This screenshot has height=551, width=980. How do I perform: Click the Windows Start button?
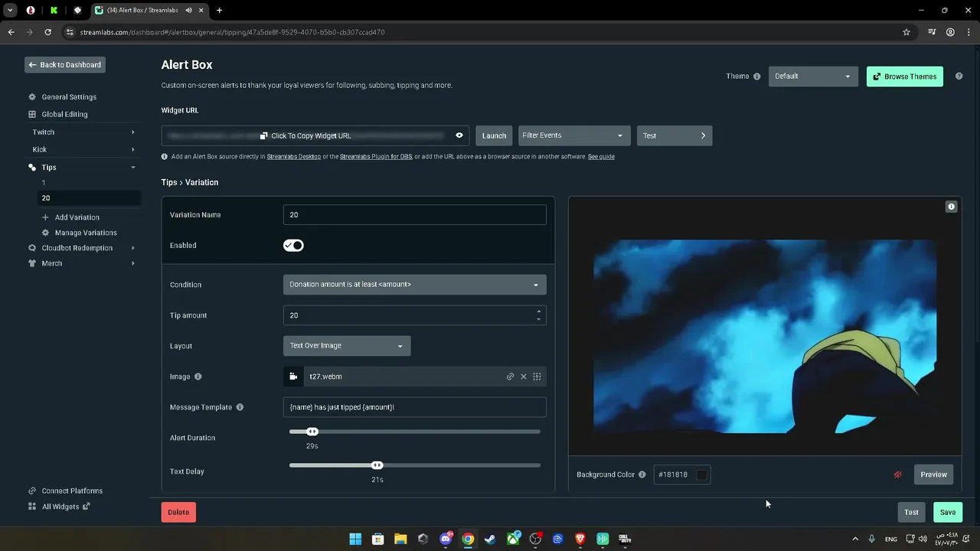click(355, 539)
